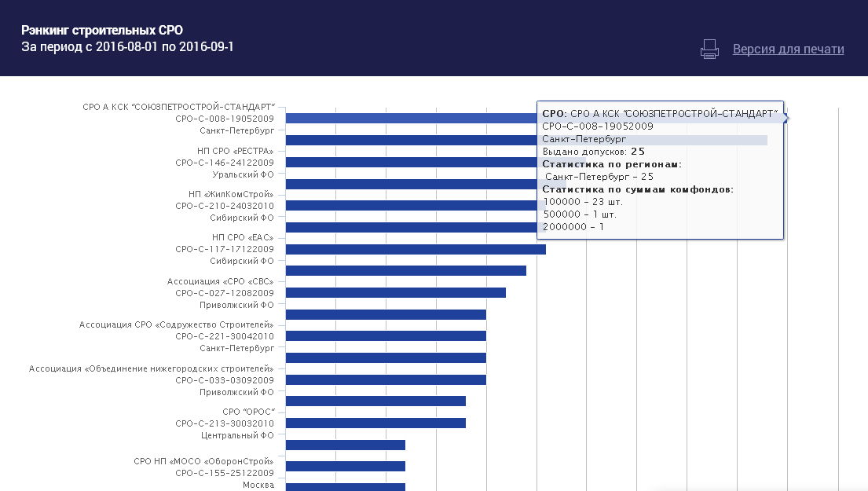Click the code СРО-С-155-25122009
Screen dimensions: 868x491
pos(225,473)
